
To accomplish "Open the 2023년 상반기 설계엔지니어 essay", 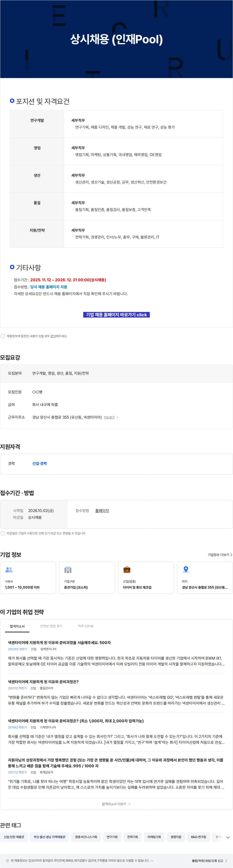I will (x=116, y=653).
